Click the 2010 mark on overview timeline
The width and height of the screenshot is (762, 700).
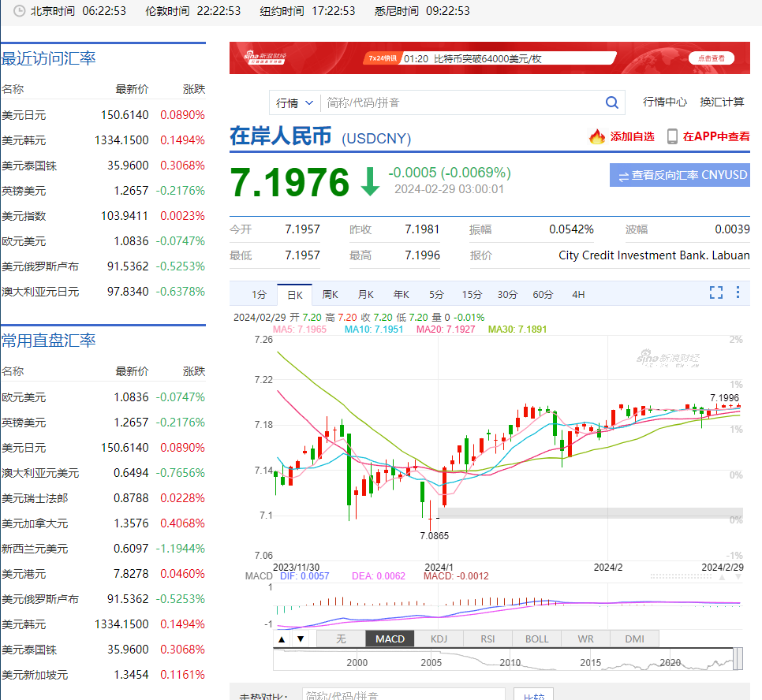point(510,663)
